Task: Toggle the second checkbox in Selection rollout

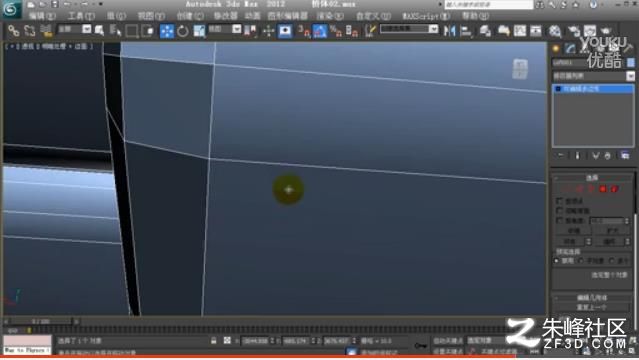Action: 560,210
